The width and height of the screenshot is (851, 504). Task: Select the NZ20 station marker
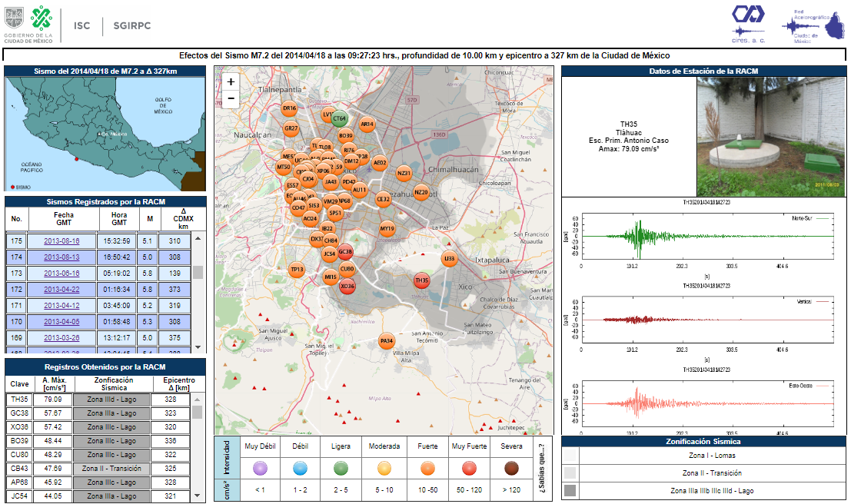pos(421,193)
